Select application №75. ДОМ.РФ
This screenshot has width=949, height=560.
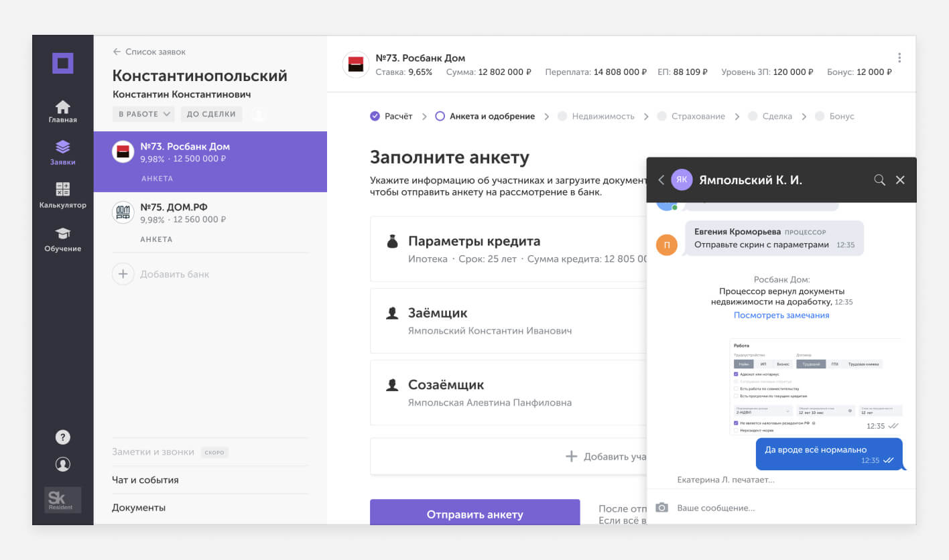point(210,222)
